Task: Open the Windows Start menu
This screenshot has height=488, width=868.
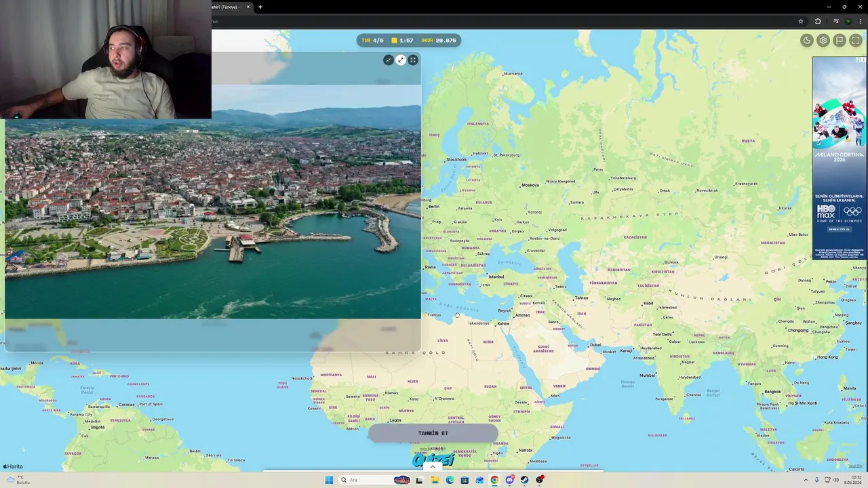Action: tap(329, 480)
